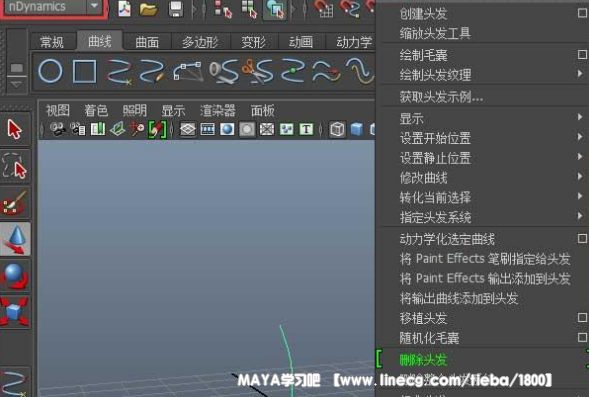The height and width of the screenshot is (397, 589).
Task: Choose the scissors cut curve icon
Action: coord(258,71)
